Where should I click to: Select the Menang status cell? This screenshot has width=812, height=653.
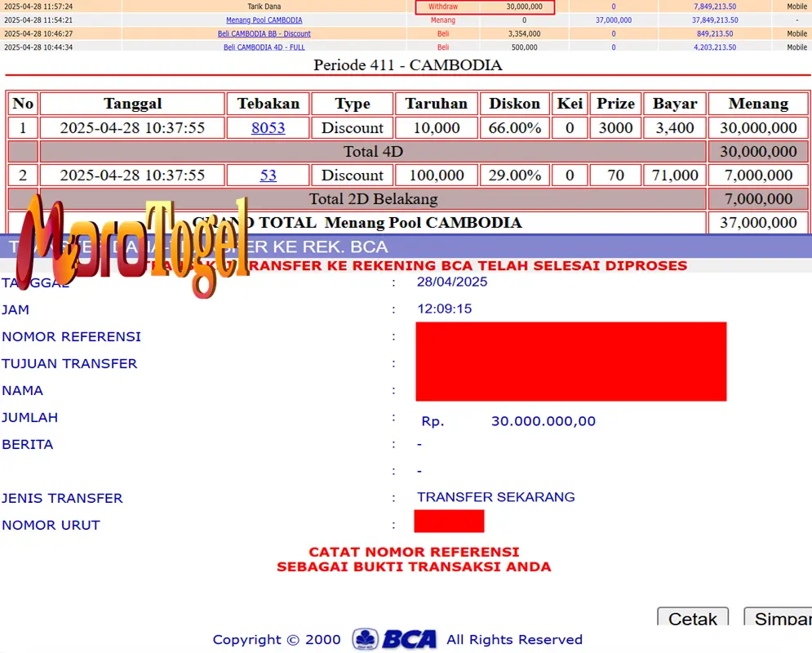(445, 20)
